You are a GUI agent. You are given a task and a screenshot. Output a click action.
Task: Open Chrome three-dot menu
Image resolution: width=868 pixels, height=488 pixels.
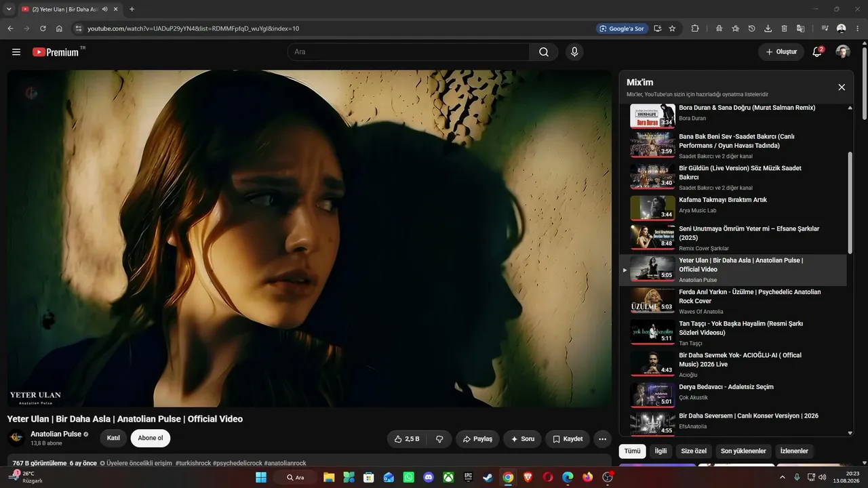point(858,28)
